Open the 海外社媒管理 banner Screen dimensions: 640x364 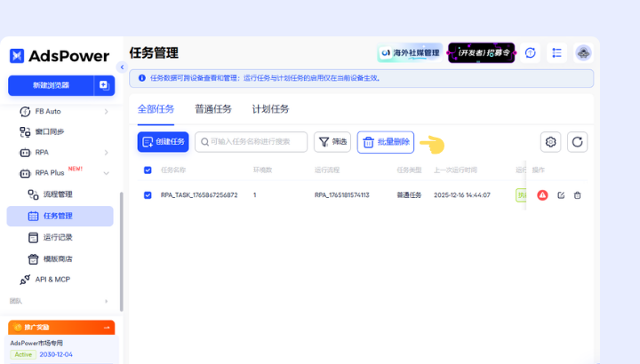pos(410,52)
